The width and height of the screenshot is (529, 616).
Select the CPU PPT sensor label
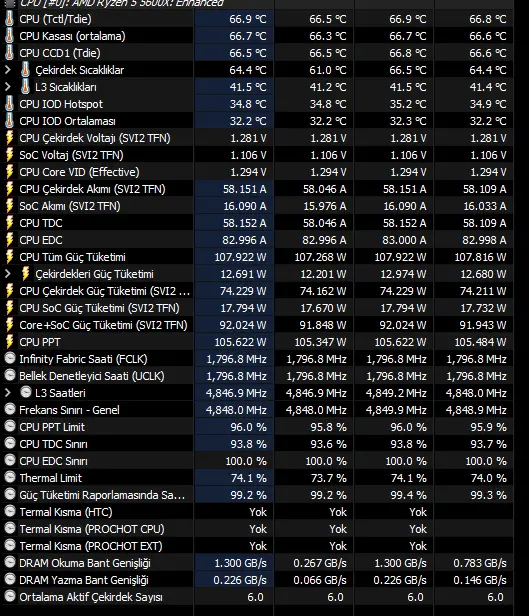[40, 342]
